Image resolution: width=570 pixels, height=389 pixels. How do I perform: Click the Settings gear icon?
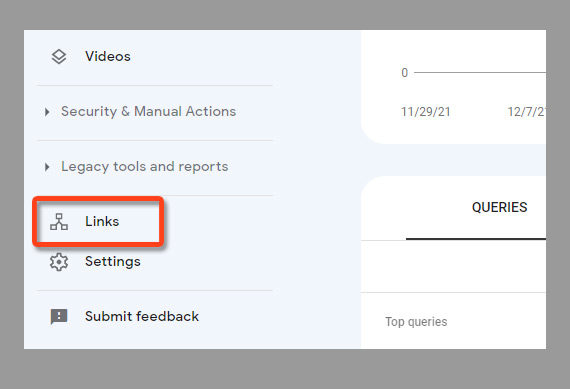click(x=59, y=262)
